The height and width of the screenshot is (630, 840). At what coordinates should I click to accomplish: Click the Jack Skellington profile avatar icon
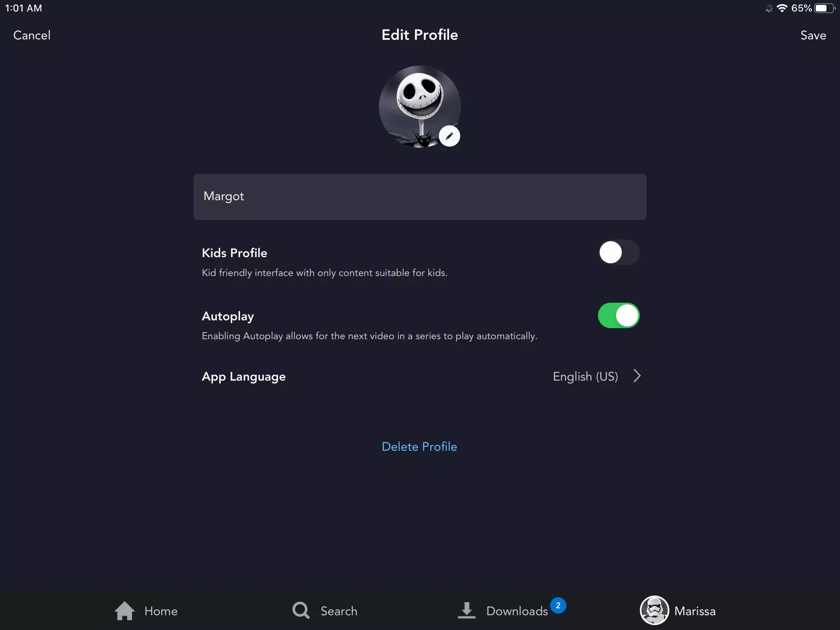tap(420, 106)
